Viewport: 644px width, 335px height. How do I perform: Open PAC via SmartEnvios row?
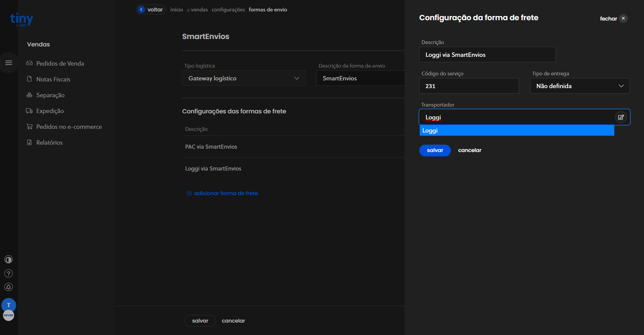(x=293, y=147)
